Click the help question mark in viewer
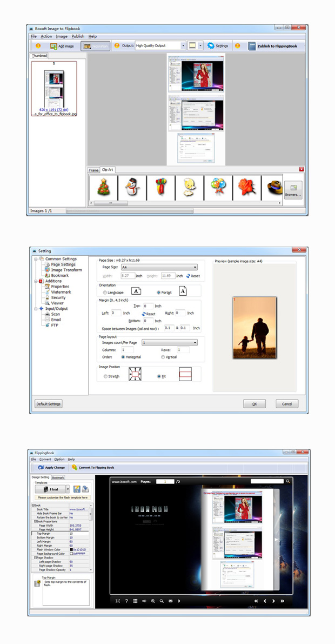This screenshot has width=335, height=644. 126,601
